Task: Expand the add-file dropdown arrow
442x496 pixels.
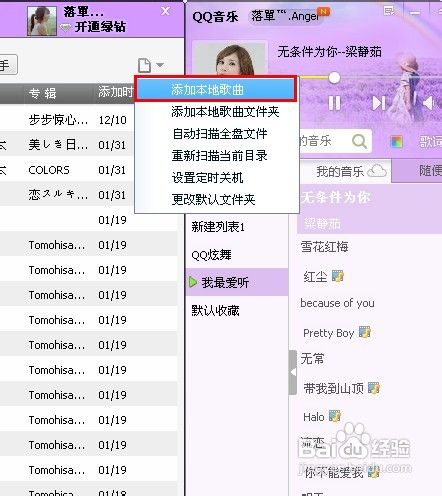Action: pos(160,65)
